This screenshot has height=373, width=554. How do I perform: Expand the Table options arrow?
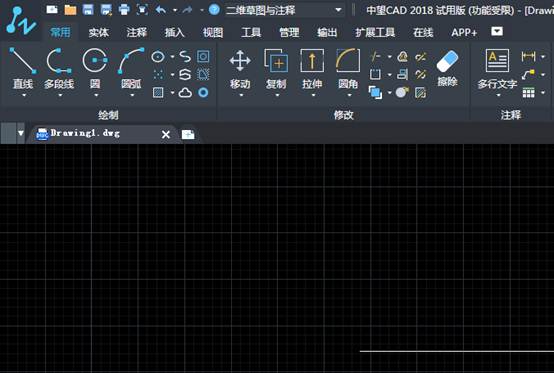[x=543, y=93]
